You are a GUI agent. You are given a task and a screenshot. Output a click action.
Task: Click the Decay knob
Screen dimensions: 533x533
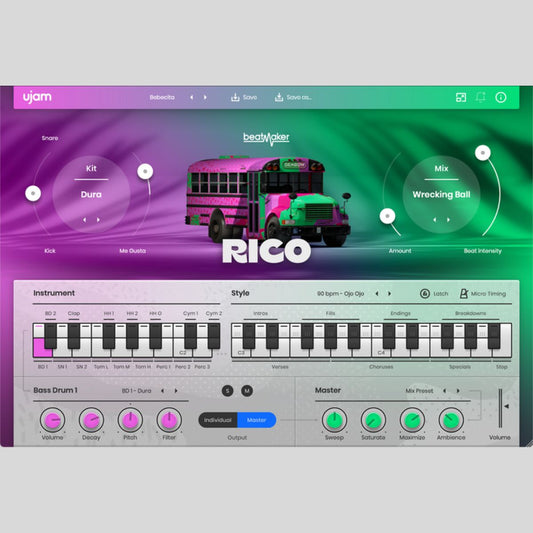click(x=91, y=420)
